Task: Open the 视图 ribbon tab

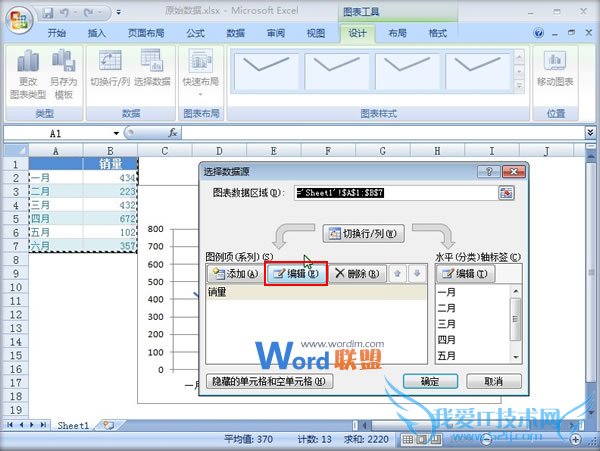Action: (316, 33)
